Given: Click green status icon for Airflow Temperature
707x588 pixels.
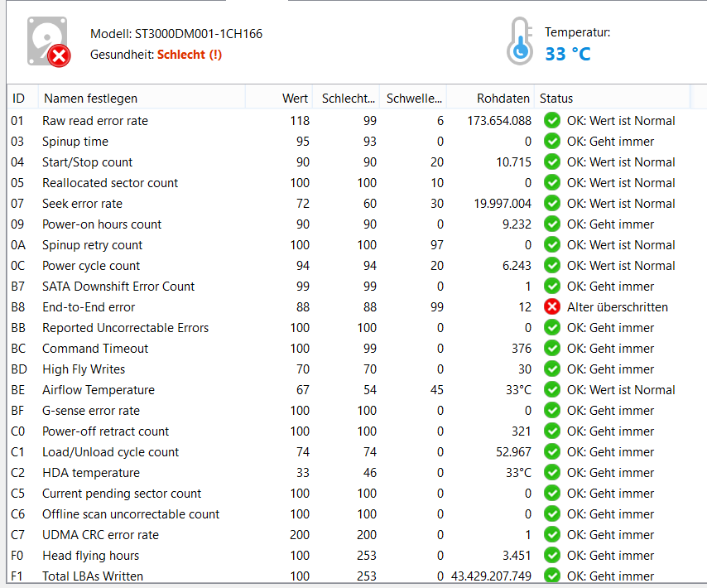Looking at the screenshot, I should click(x=552, y=390).
